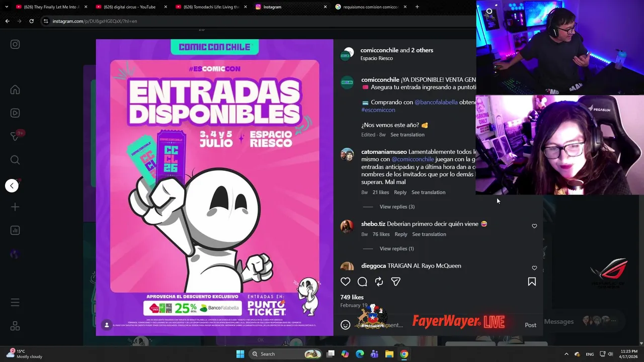See translation of catomaniamuseo comment

pyautogui.click(x=428, y=192)
